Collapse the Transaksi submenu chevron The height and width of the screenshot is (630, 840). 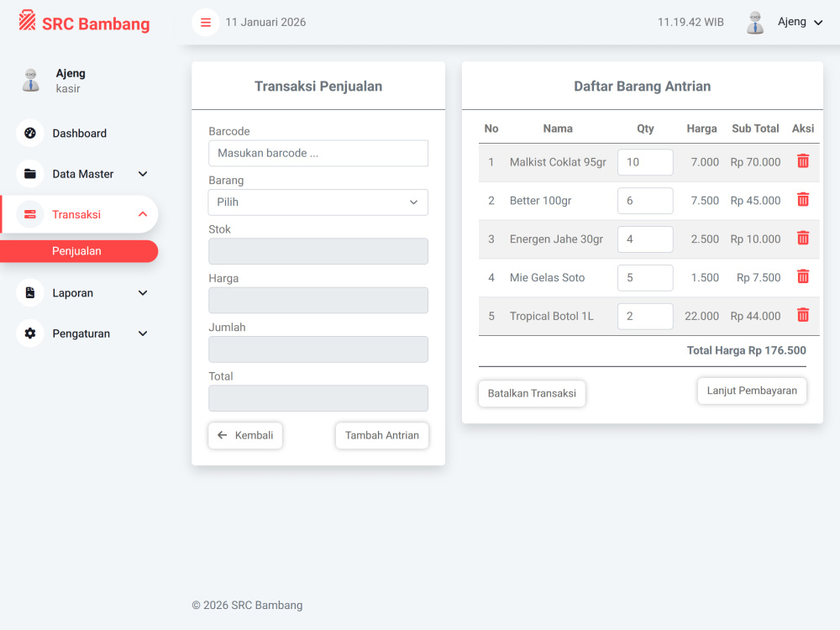point(143,214)
